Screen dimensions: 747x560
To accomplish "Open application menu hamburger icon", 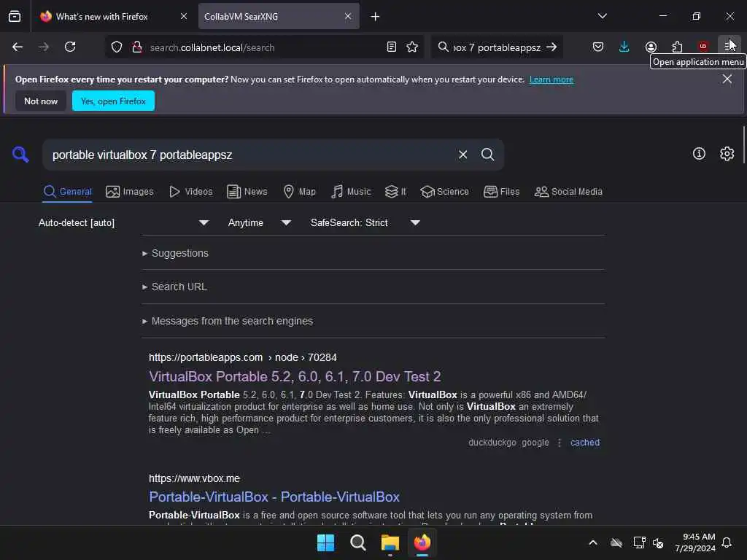I will 729,47.
